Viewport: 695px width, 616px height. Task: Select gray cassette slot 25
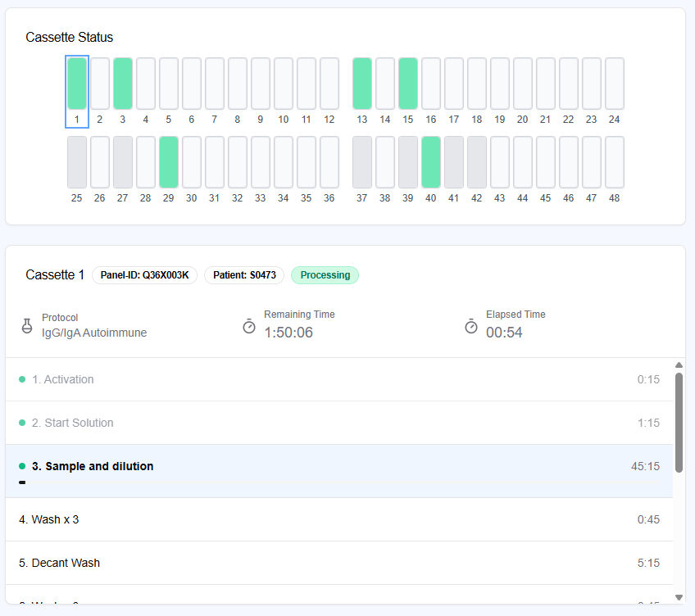[x=77, y=162]
